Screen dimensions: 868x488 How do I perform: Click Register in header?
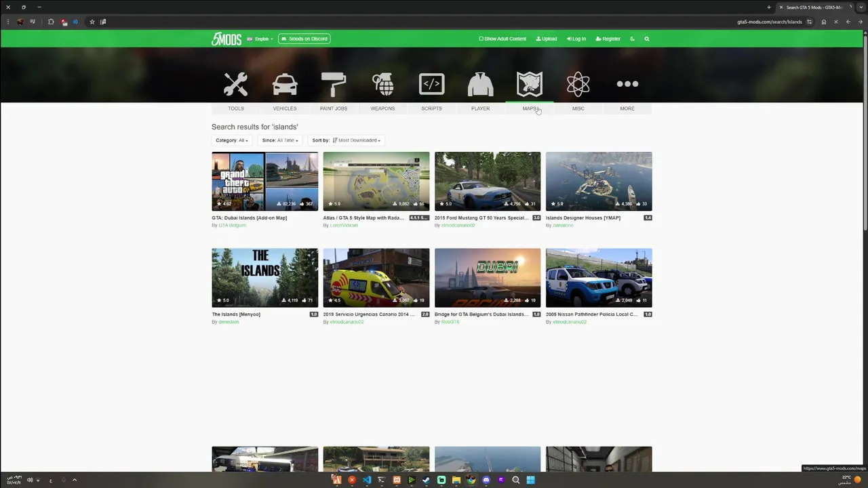[608, 39]
